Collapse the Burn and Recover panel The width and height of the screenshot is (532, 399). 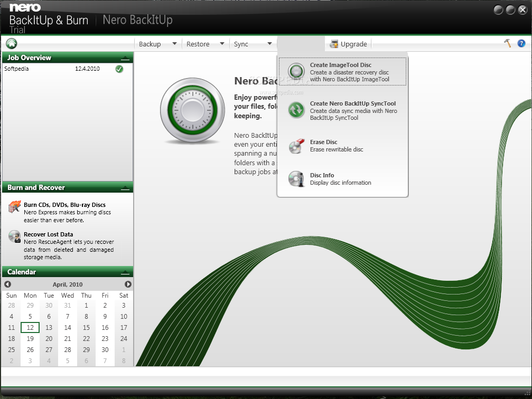click(125, 188)
